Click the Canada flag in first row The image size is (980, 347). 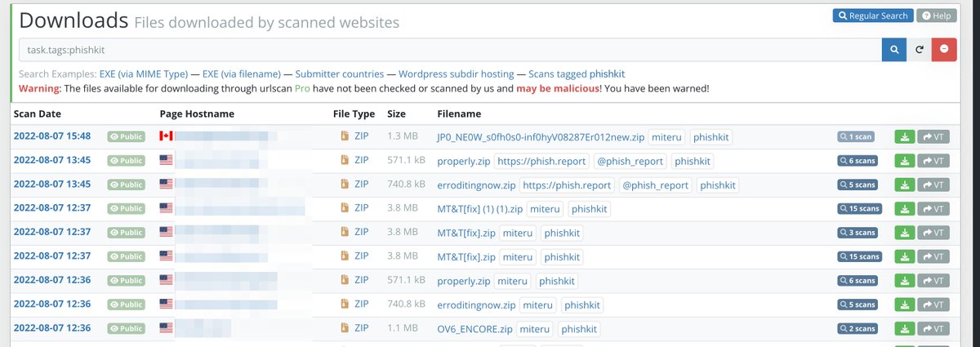click(166, 136)
